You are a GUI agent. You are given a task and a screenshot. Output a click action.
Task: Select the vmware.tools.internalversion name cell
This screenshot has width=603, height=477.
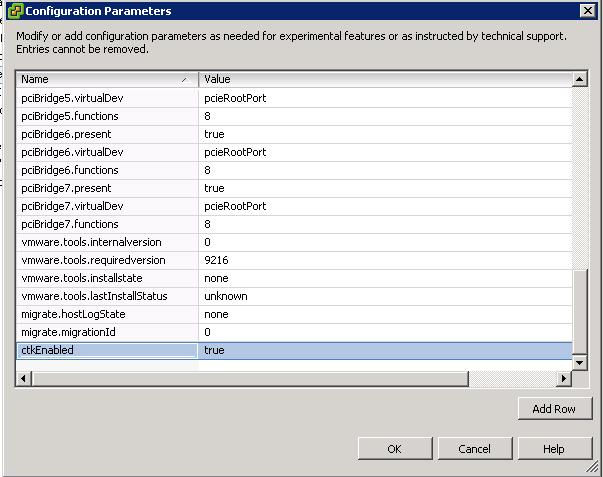107,242
